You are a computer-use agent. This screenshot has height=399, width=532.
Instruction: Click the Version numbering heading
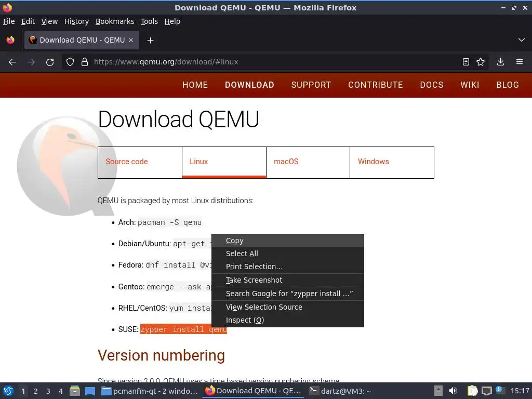(x=161, y=355)
